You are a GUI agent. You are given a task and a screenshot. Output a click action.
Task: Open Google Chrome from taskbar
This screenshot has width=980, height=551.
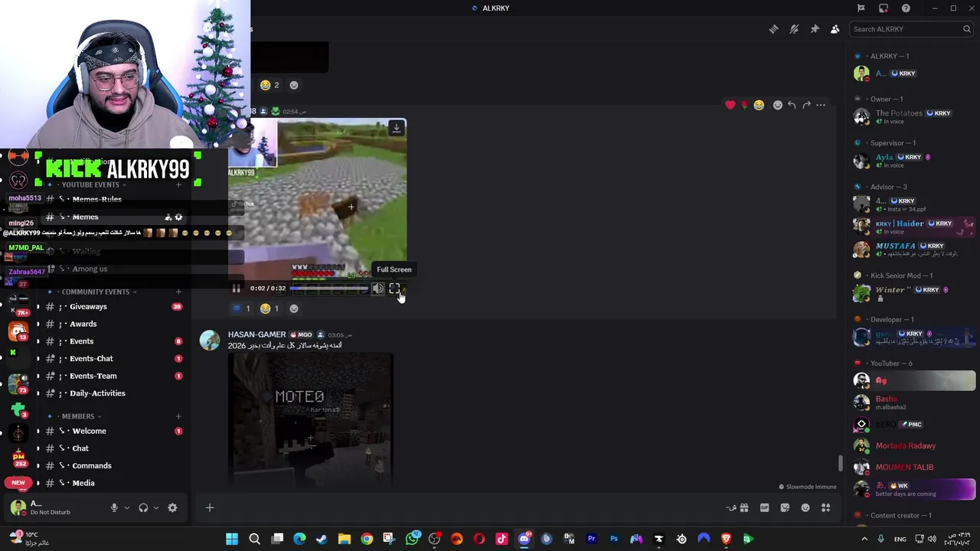click(367, 539)
